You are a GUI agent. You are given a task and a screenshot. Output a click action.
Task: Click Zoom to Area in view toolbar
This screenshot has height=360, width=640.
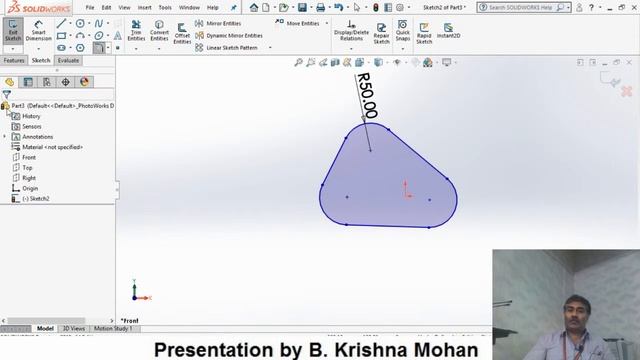click(x=311, y=62)
